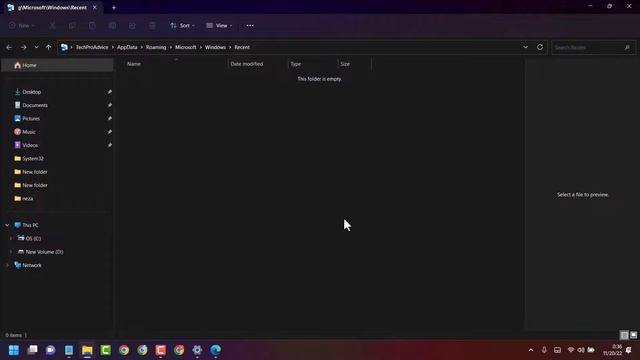The width and height of the screenshot is (640, 360).
Task: Open the Sort dropdown
Action: click(x=182, y=25)
